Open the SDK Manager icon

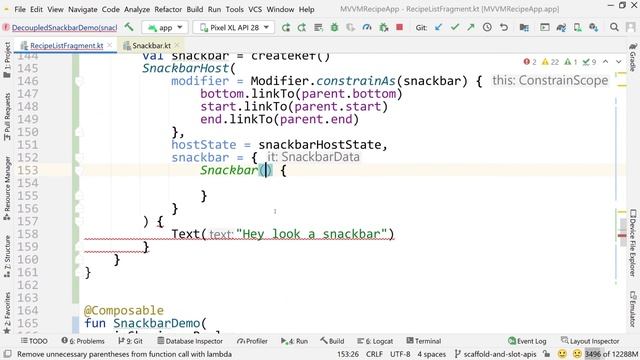click(593, 27)
